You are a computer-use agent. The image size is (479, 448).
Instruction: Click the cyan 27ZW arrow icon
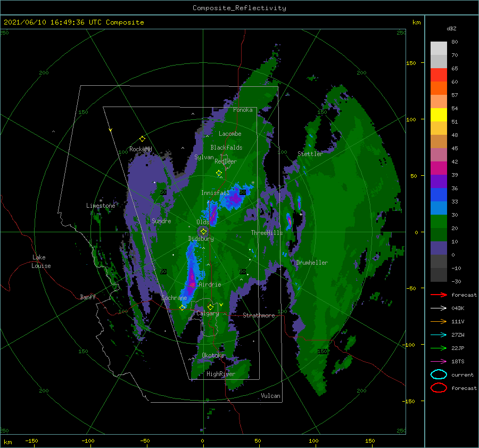tap(439, 335)
